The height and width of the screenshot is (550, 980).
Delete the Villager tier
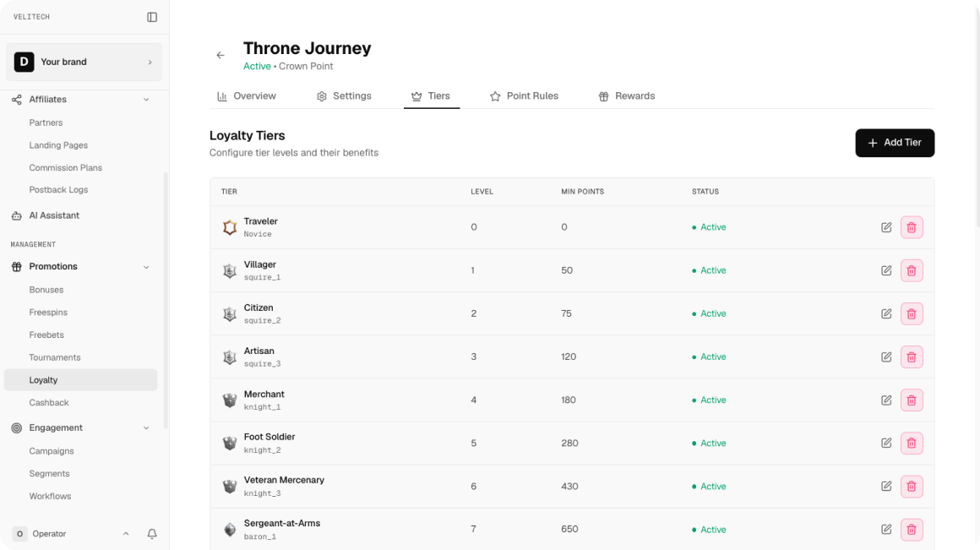click(912, 270)
